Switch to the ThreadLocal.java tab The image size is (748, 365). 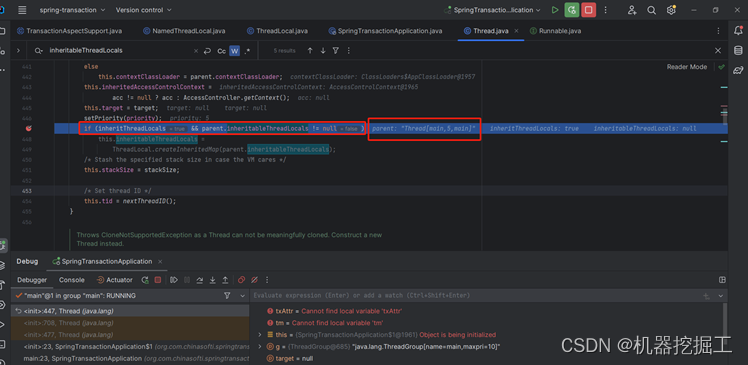(277, 31)
